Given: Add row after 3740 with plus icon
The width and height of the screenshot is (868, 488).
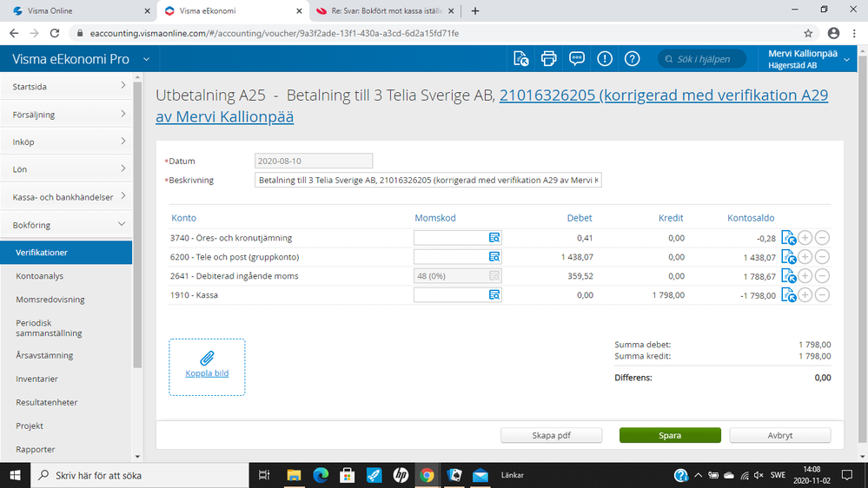Looking at the screenshot, I should pos(805,238).
